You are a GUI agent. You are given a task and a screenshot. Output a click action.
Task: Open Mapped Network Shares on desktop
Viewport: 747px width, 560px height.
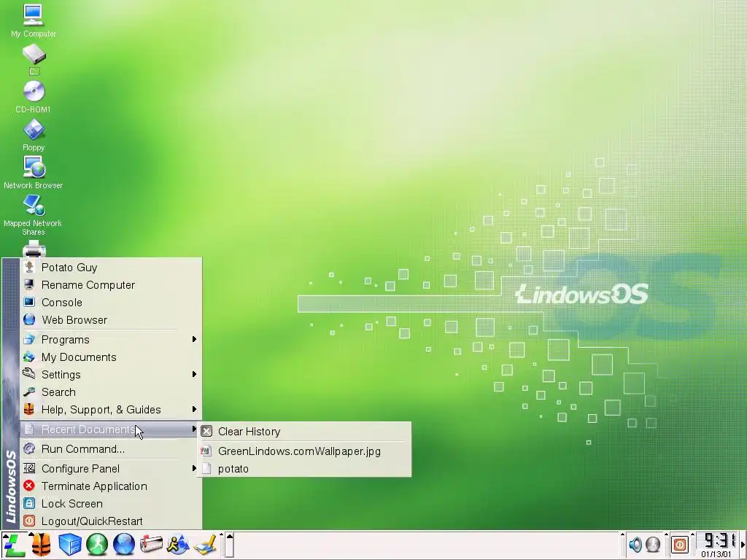34,215
